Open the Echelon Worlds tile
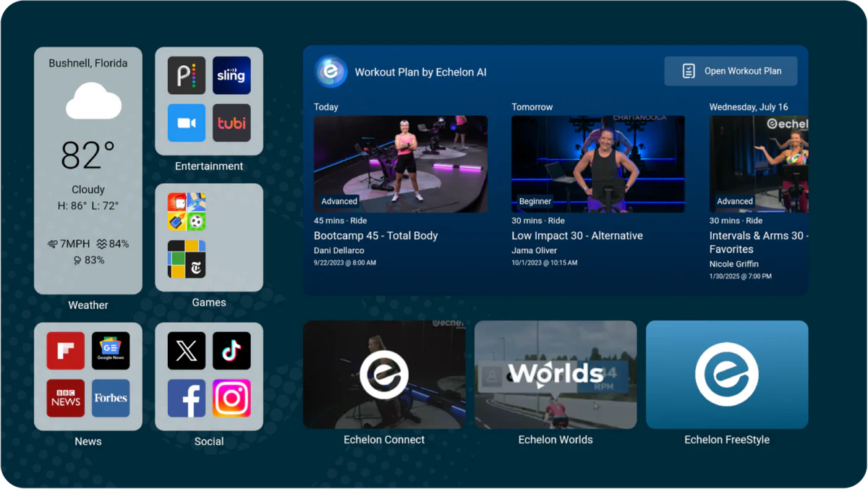Viewport: 868px width, 489px height. pos(556,375)
